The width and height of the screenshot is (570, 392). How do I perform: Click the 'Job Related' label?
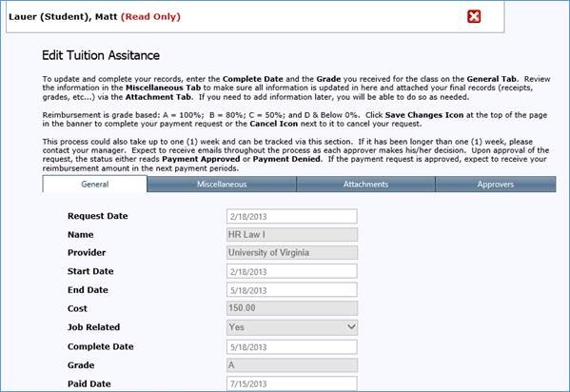pyautogui.click(x=93, y=327)
